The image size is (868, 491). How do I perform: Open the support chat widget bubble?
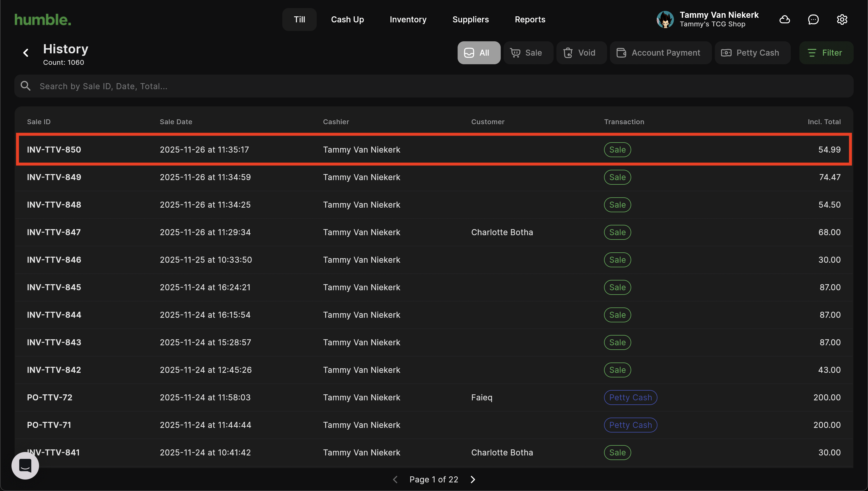click(x=25, y=466)
